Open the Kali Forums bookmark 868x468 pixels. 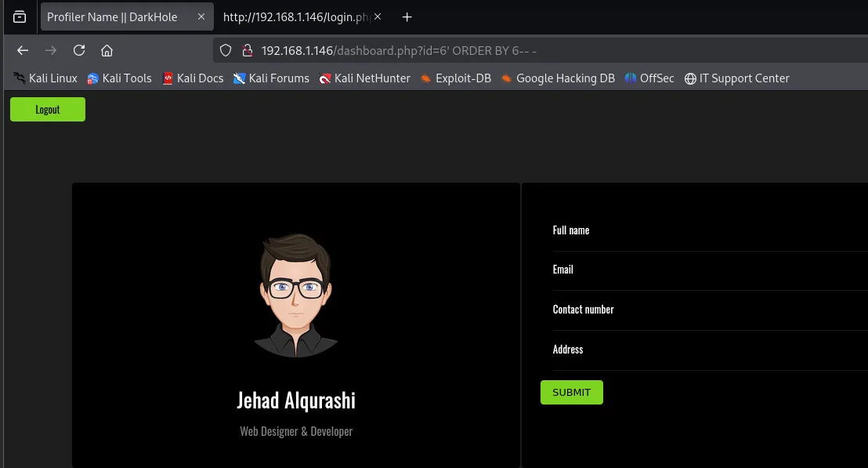coord(271,78)
